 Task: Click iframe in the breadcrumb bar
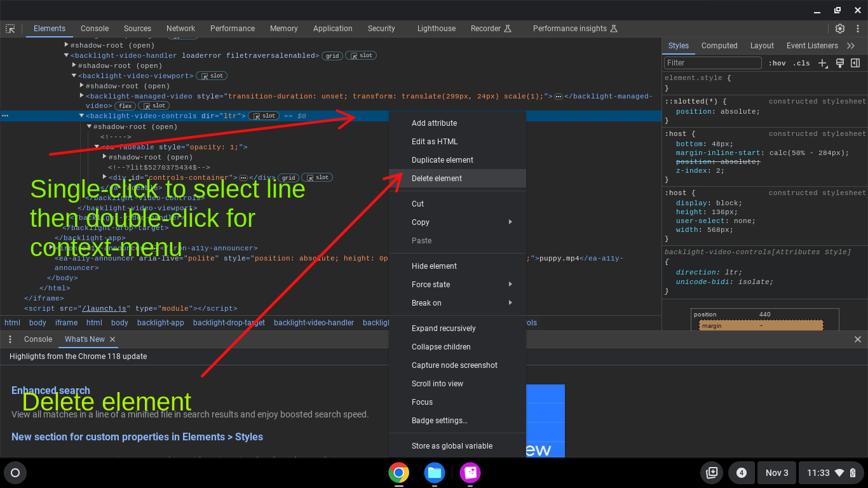(x=66, y=323)
